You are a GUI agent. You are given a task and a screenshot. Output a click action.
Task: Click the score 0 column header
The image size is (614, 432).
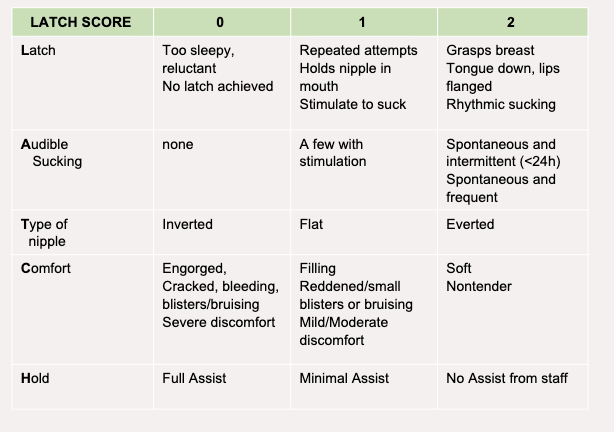(222, 23)
